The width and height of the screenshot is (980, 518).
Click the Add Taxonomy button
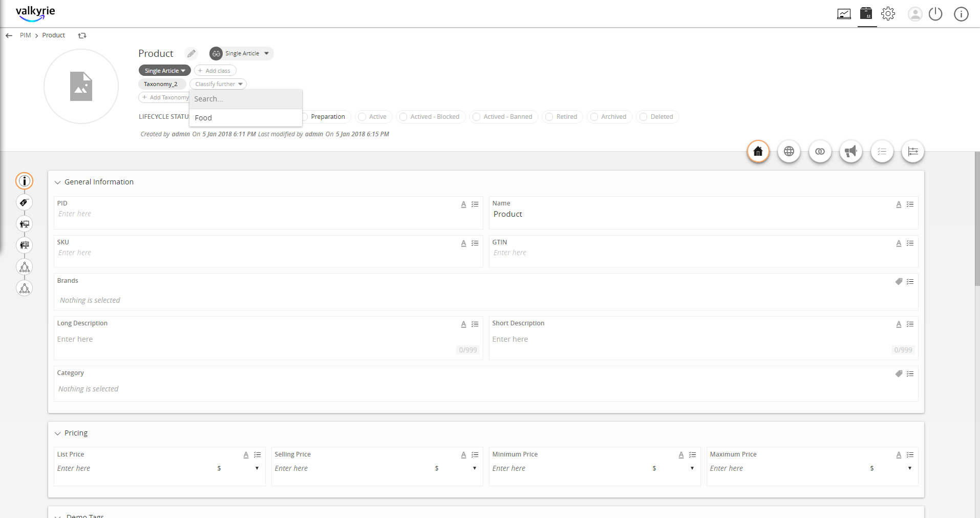tap(164, 97)
